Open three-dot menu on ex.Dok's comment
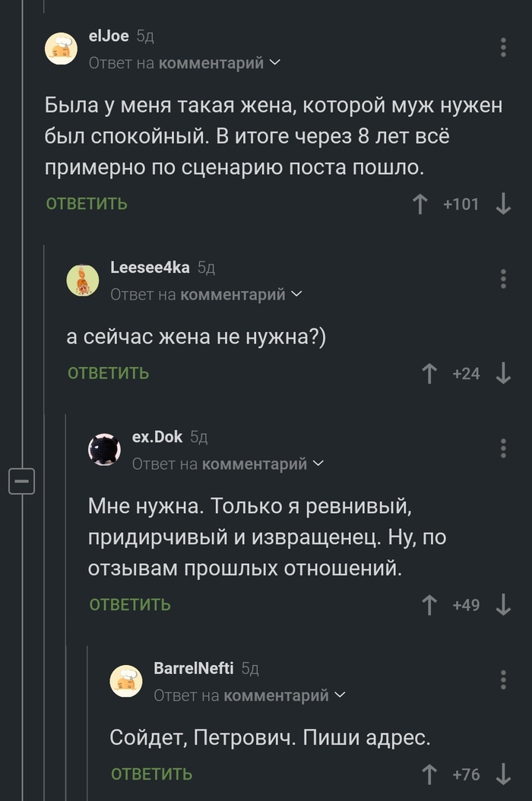 coord(503,448)
